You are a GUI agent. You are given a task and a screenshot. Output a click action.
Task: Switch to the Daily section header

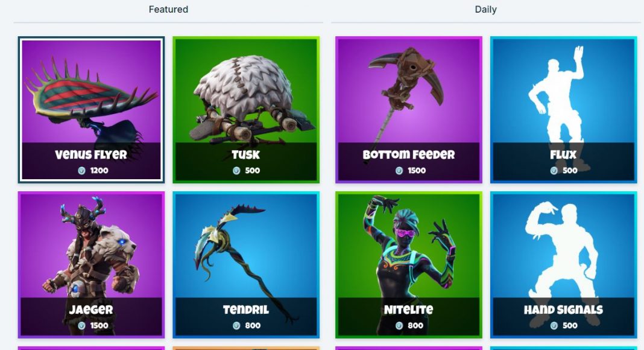click(486, 10)
